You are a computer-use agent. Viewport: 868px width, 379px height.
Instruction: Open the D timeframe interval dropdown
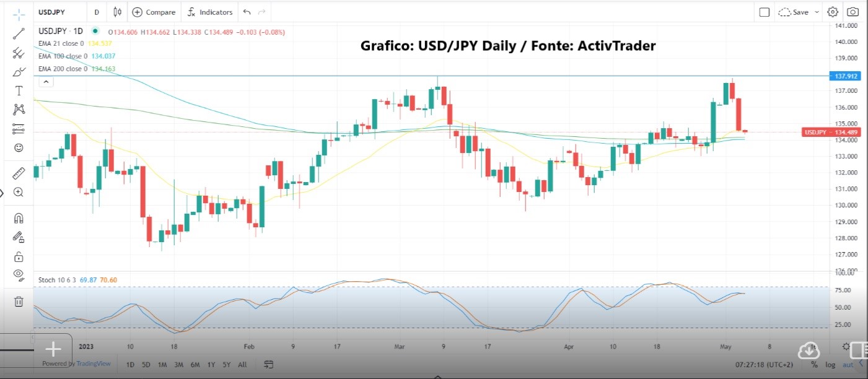click(97, 12)
